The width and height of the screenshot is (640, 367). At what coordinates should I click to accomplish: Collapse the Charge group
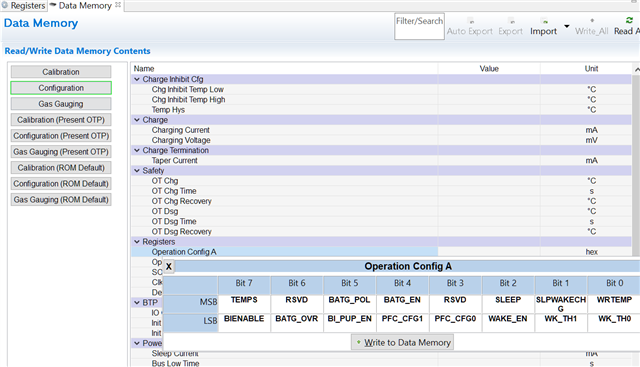[x=137, y=120]
